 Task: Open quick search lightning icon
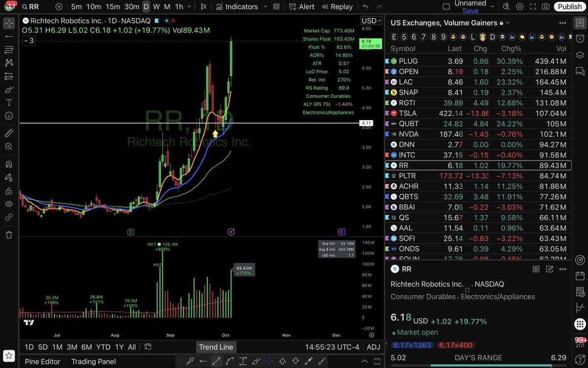tap(507, 7)
